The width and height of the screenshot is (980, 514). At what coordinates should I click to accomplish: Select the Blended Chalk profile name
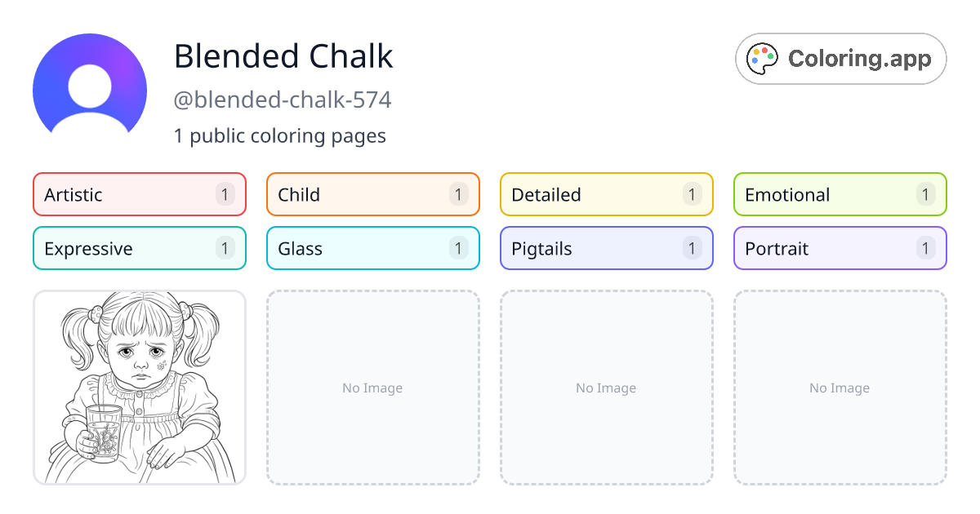pos(283,57)
